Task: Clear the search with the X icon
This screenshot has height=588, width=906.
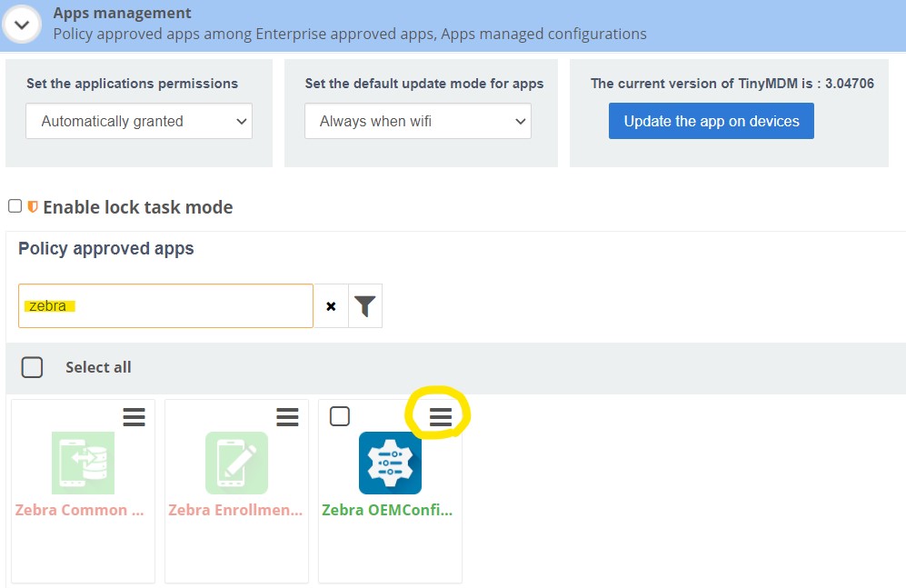Action: (x=331, y=305)
